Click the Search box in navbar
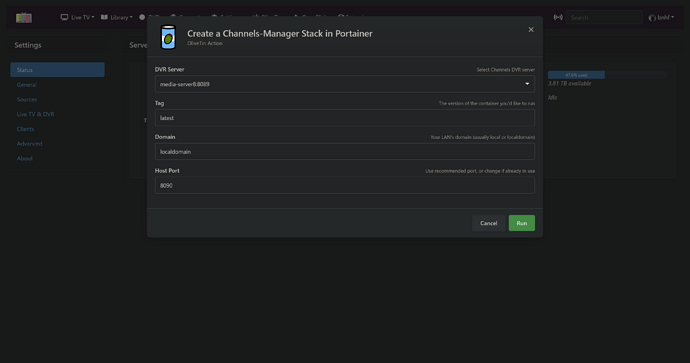Viewport: 690px width, 363px height. (604, 18)
